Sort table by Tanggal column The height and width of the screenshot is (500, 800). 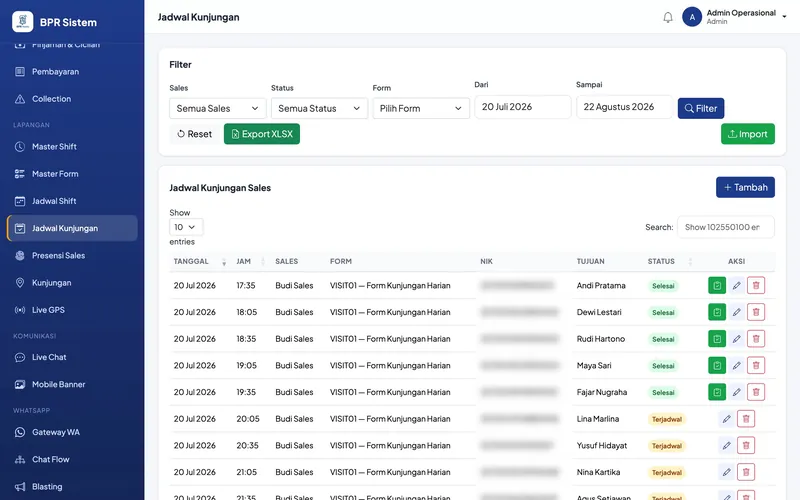[199, 261]
